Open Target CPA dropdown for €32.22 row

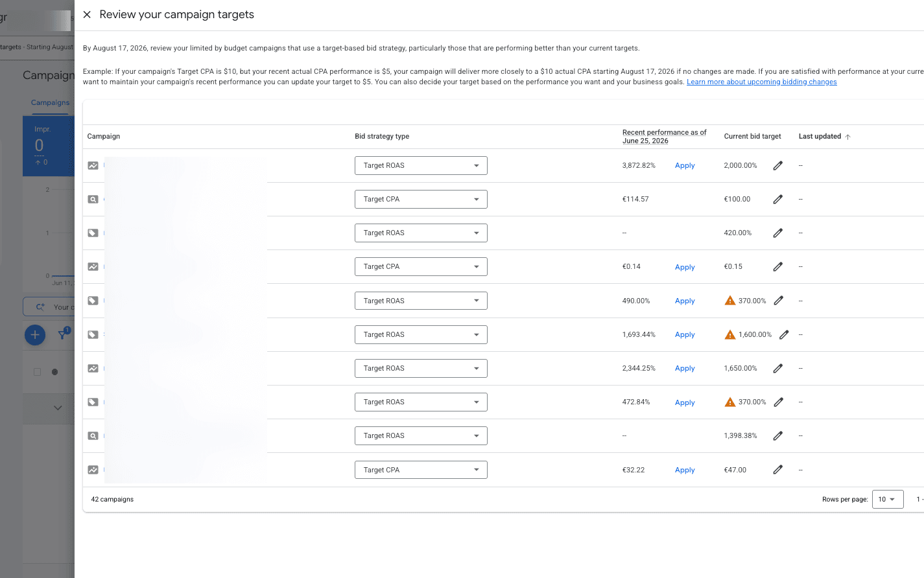(421, 470)
